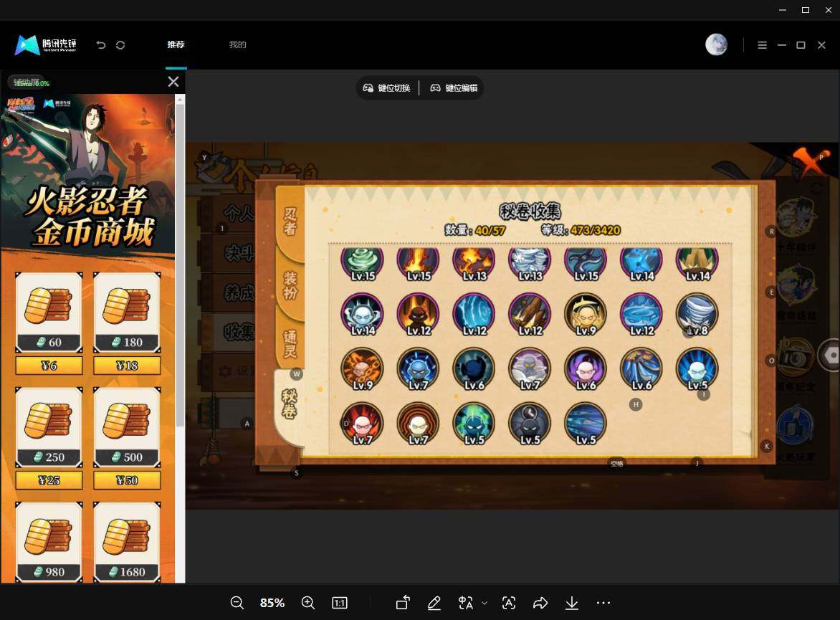The image size is (840, 620).
Task: Click the 键位切换 button
Action: click(x=387, y=88)
